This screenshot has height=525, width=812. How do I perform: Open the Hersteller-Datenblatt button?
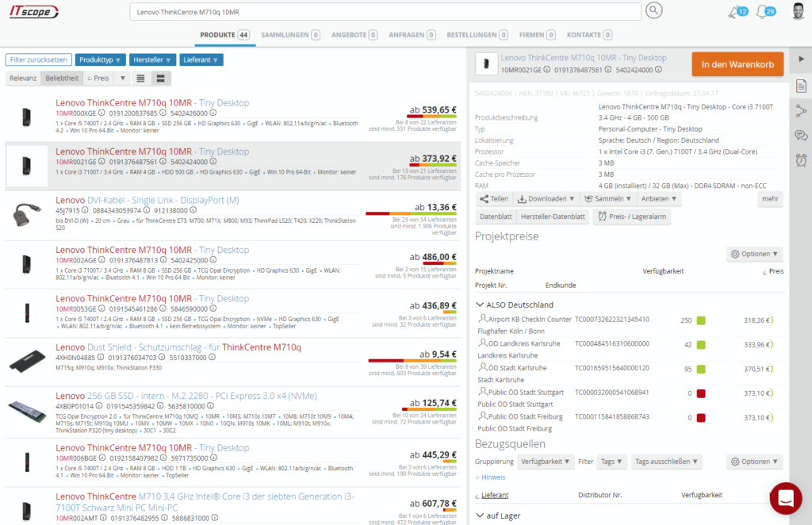pos(553,217)
